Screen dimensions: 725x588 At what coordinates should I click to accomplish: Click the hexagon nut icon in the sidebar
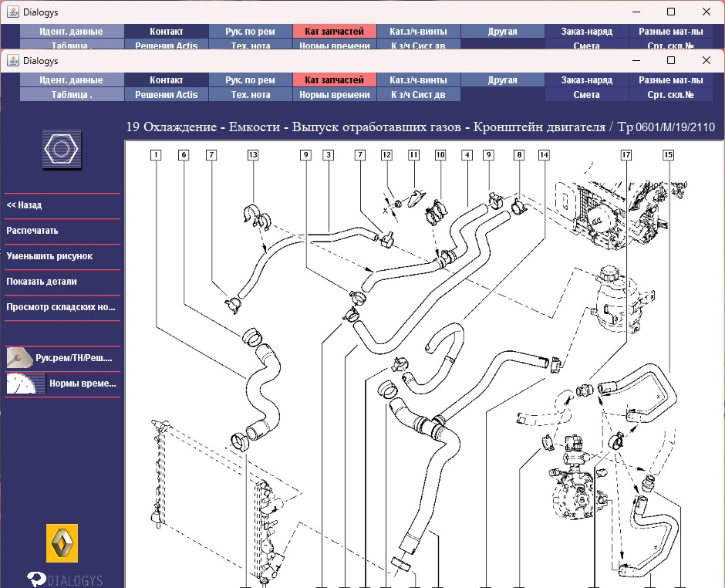pyautogui.click(x=62, y=150)
